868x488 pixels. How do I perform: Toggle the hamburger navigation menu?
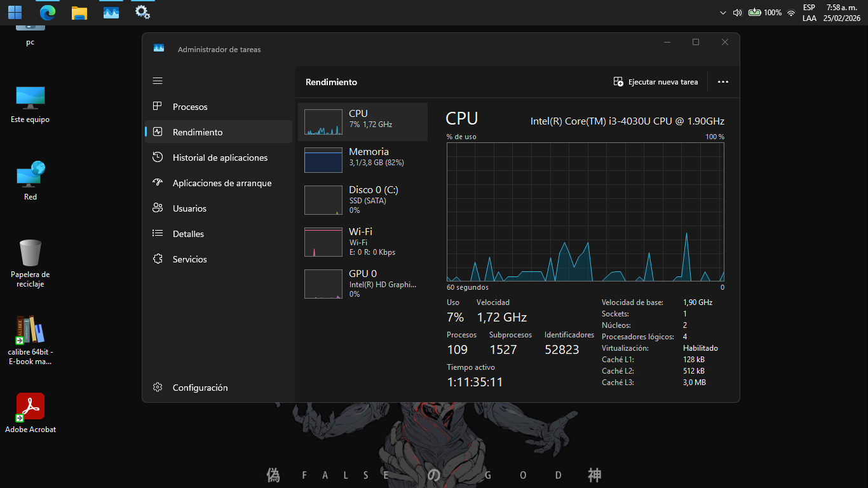158,81
